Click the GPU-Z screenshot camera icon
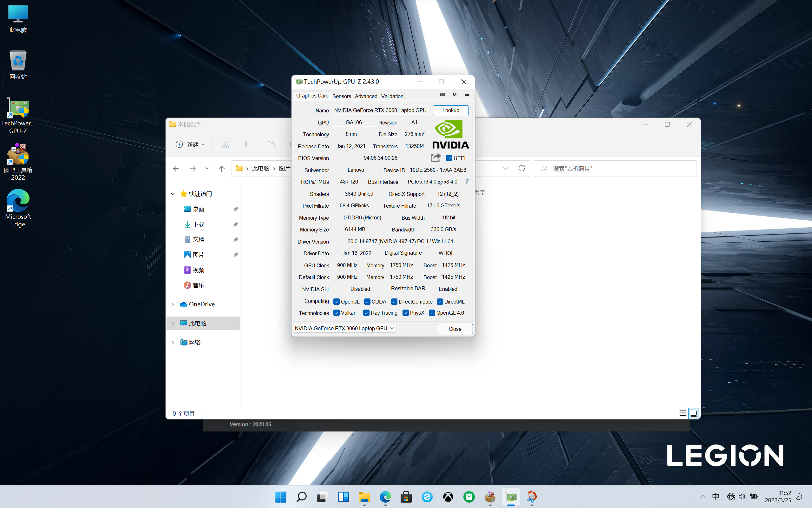 coord(442,94)
